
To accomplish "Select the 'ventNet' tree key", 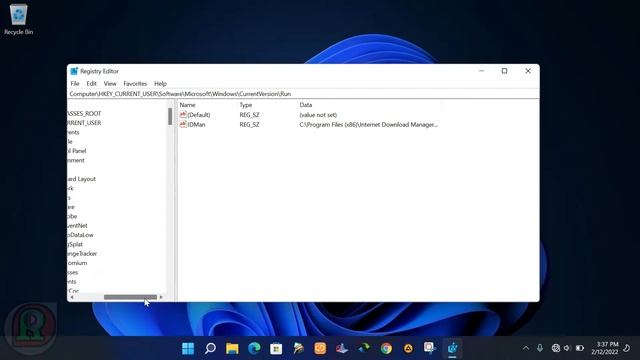I will coord(78,225).
